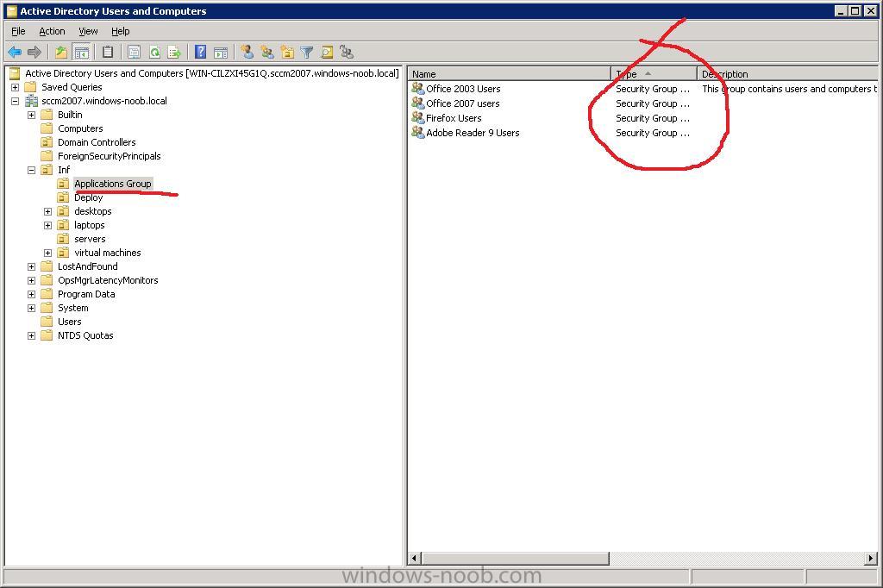Open Properties via the toolbar icon
This screenshot has width=883, height=588.
[134, 53]
